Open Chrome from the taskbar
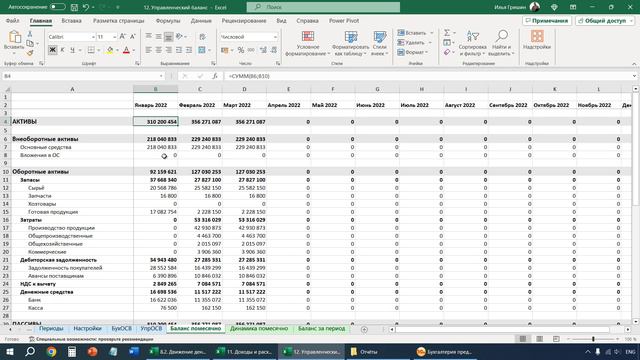Screen dimensions: 640x360 coord(51,351)
